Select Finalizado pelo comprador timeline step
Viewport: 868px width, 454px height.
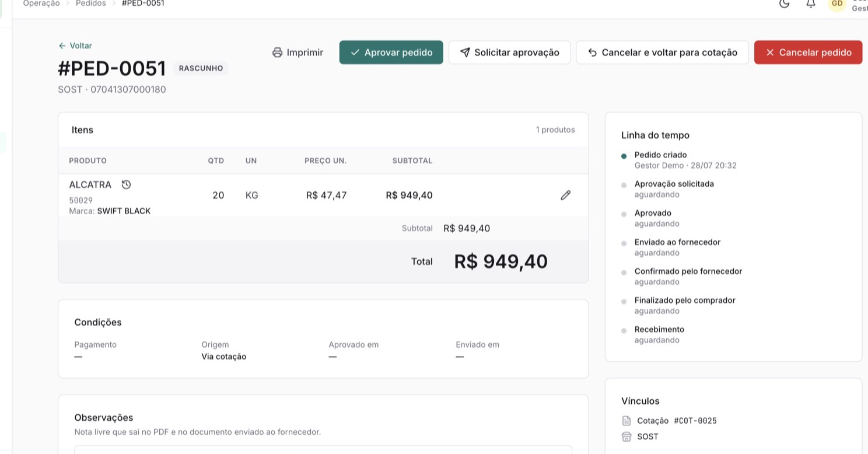pyautogui.click(x=685, y=301)
